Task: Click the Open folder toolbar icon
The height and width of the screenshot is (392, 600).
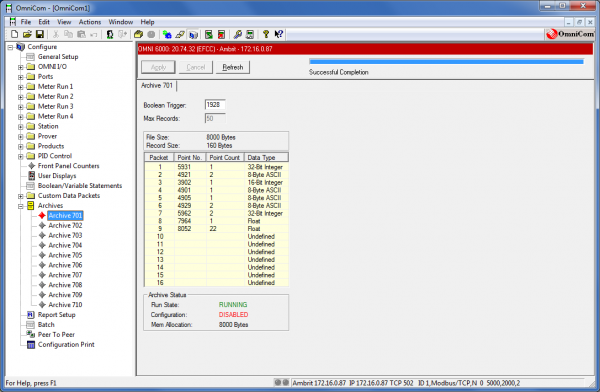Action: pos(27,34)
